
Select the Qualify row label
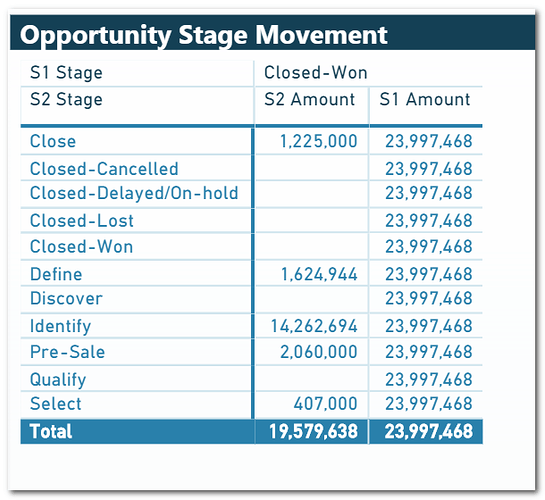[x=58, y=379]
